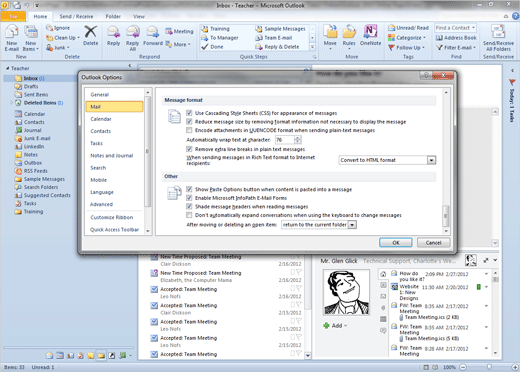Click the Delete X icon in ribbon
Image resolution: width=520 pixels, height=372 pixels.
[90, 32]
